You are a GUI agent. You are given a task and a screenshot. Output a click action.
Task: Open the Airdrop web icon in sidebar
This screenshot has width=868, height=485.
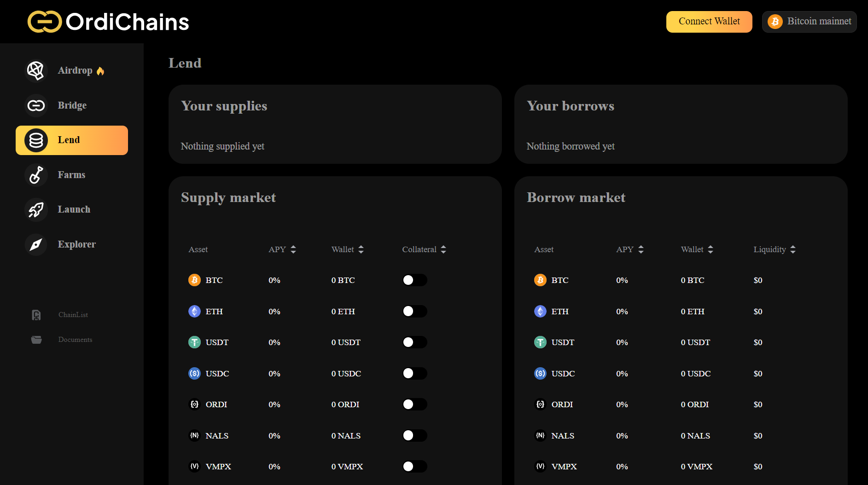point(36,70)
